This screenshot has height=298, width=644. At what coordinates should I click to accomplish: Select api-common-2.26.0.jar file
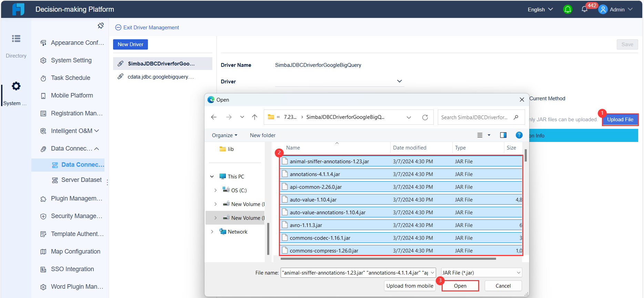click(401, 187)
